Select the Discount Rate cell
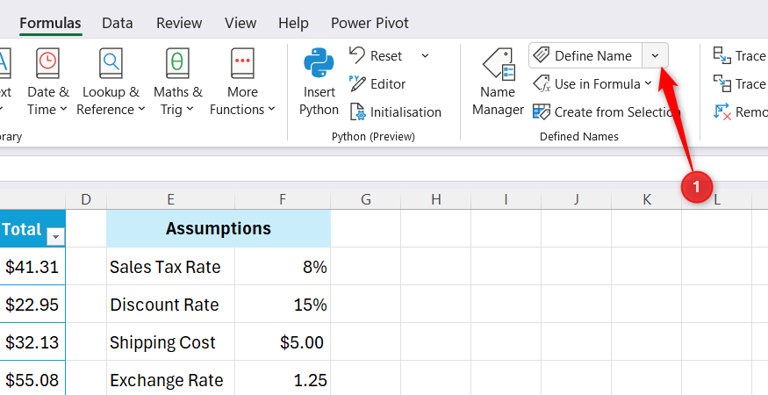Screen dimensions: 768x395 tap(170, 304)
